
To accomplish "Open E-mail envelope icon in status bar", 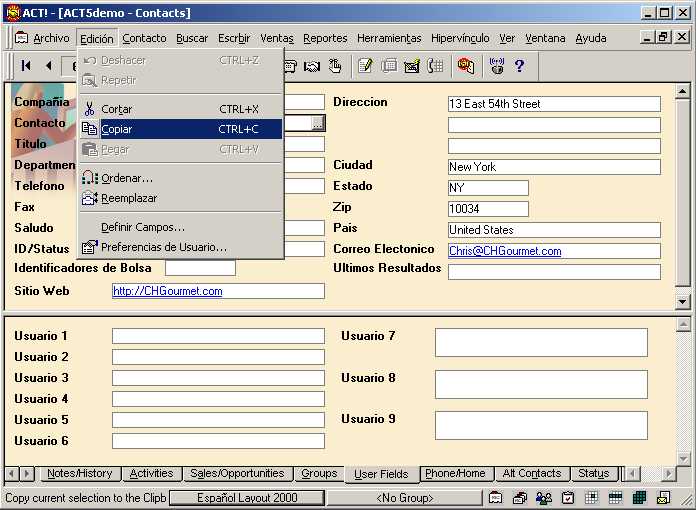I will [x=663, y=498].
